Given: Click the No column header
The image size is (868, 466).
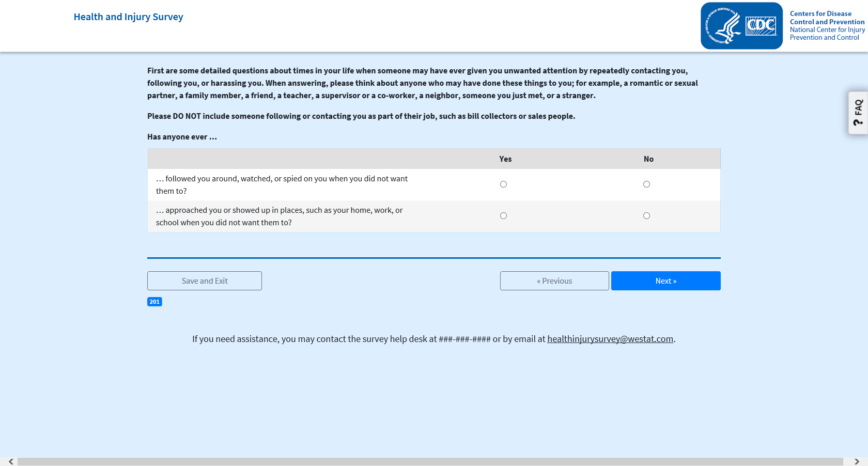Looking at the screenshot, I should click(x=648, y=159).
